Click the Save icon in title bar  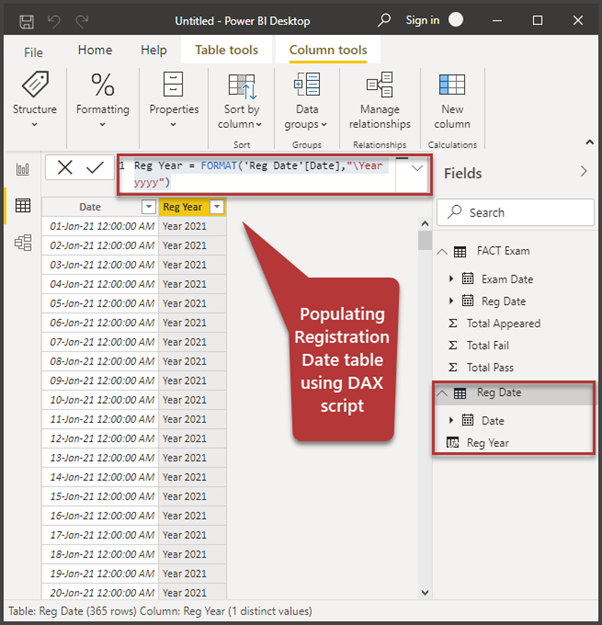pos(27,21)
